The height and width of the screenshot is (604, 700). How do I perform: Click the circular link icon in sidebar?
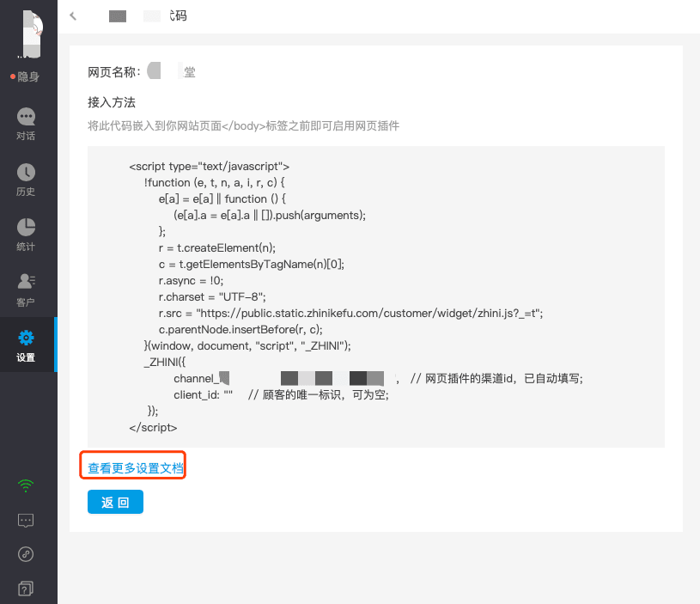click(x=26, y=554)
